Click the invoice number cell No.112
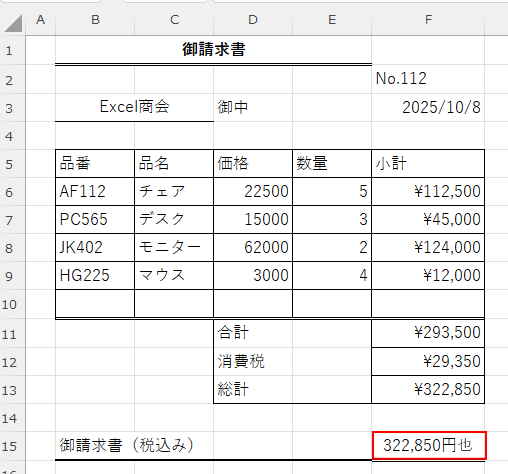508x474 pixels. 428,79
